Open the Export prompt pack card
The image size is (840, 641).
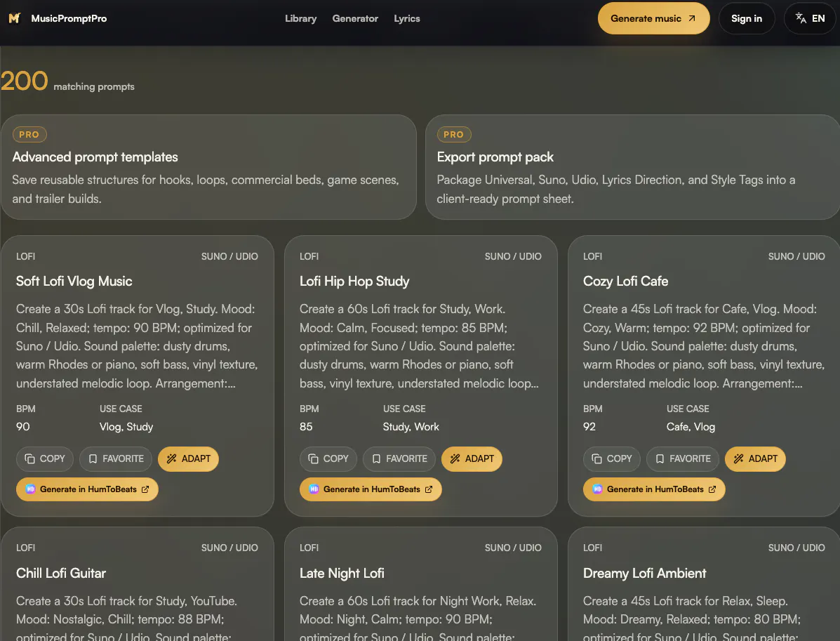pos(633,166)
